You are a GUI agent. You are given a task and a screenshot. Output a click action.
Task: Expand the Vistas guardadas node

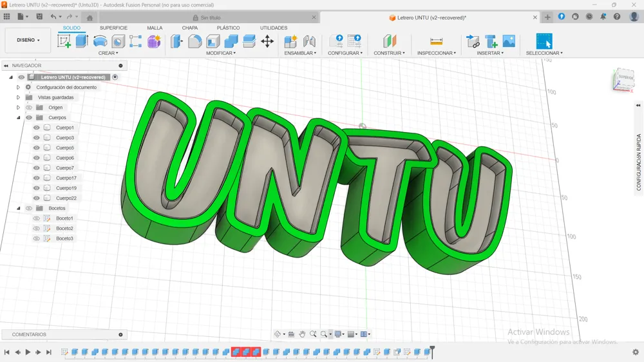(18, 97)
